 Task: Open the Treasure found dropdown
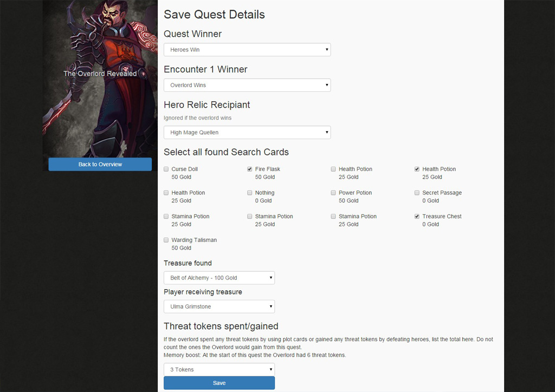(x=219, y=278)
